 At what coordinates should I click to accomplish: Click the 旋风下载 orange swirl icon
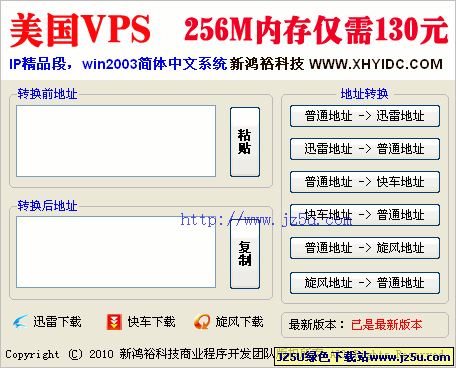202,322
